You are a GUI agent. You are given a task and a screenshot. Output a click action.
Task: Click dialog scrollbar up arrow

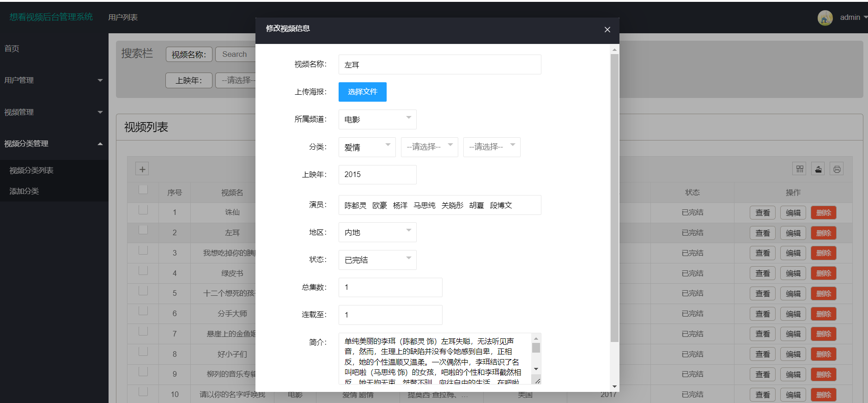tap(614, 49)
